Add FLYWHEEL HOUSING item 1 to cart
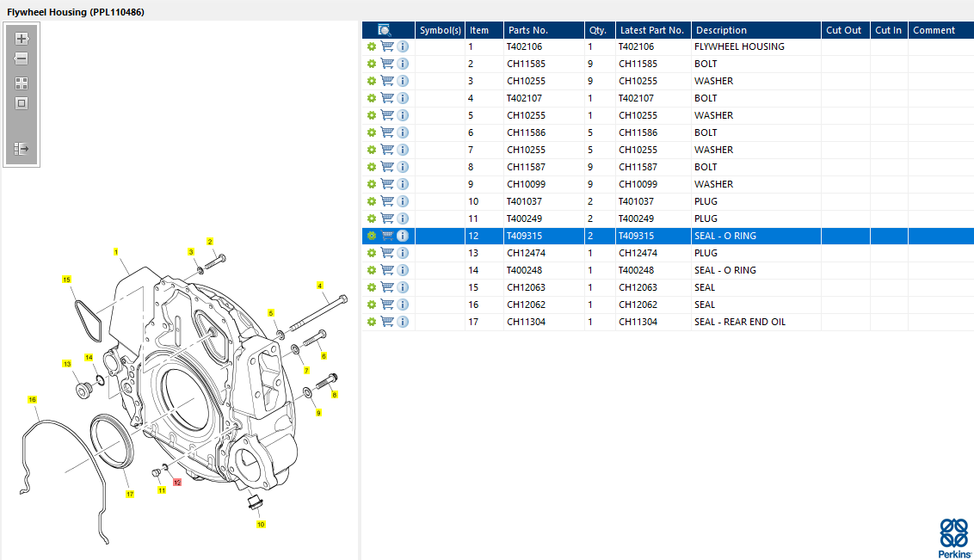 click(x=387, y=46)
